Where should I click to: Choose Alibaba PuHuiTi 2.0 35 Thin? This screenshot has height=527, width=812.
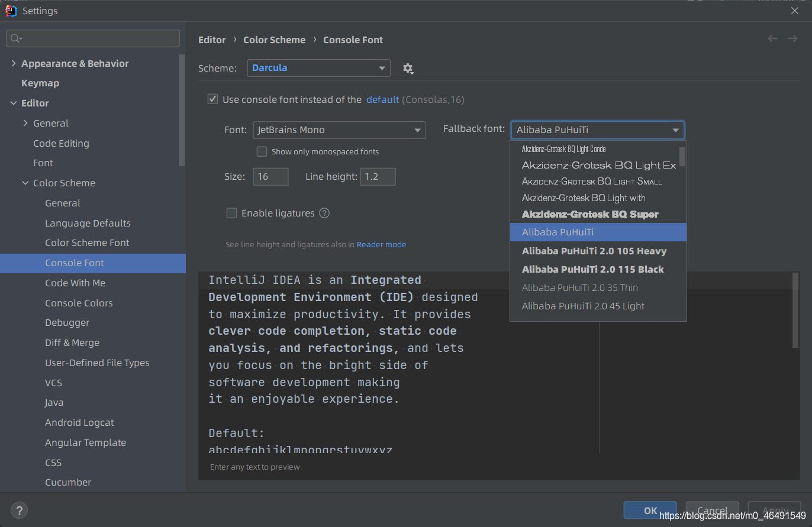(598, 287)
